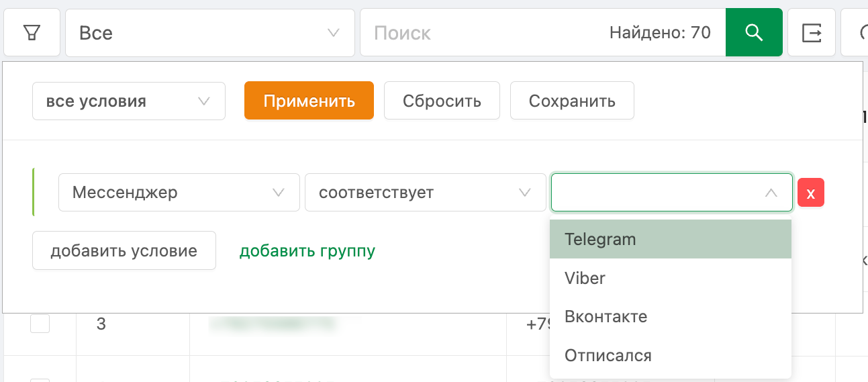Choose Вконтакте option in list
The width and height of the screenshot is (868, 382).
click(671, 317)
